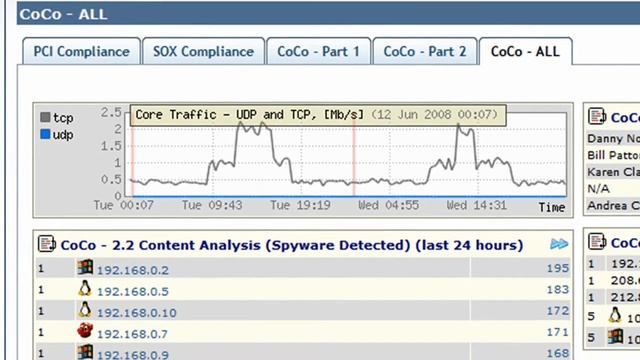Click the count 183 for 192.168.0.5

pos(558,289)
